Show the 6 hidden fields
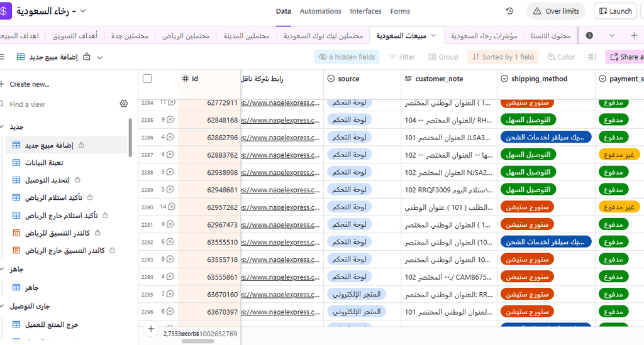 (x=347, y=57)
